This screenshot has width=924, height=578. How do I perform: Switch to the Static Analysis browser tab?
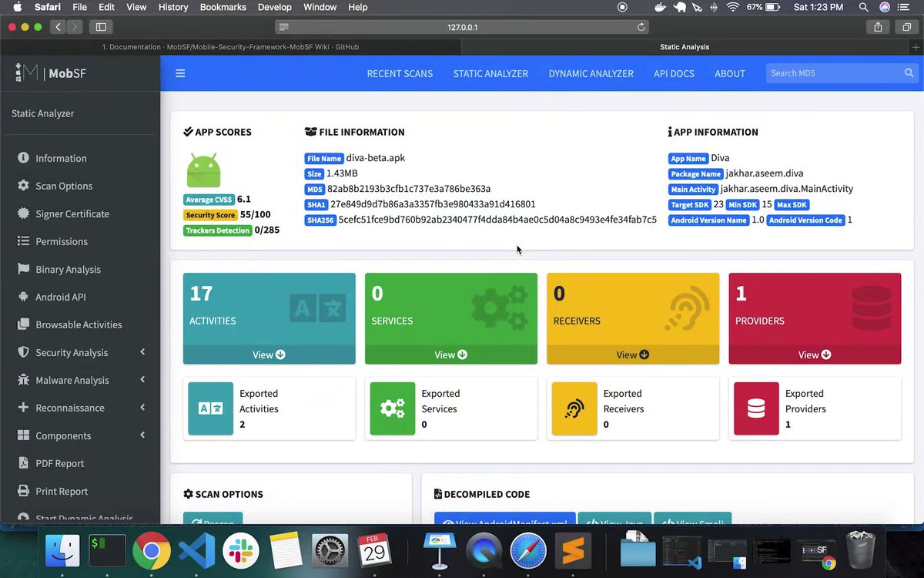click(x=684, y=47)
